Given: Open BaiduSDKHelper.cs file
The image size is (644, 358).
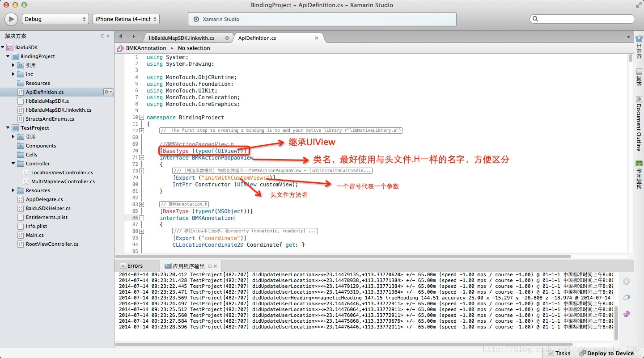Looking at the screenshot, I should pyautogui.click(x=48, y=208).
